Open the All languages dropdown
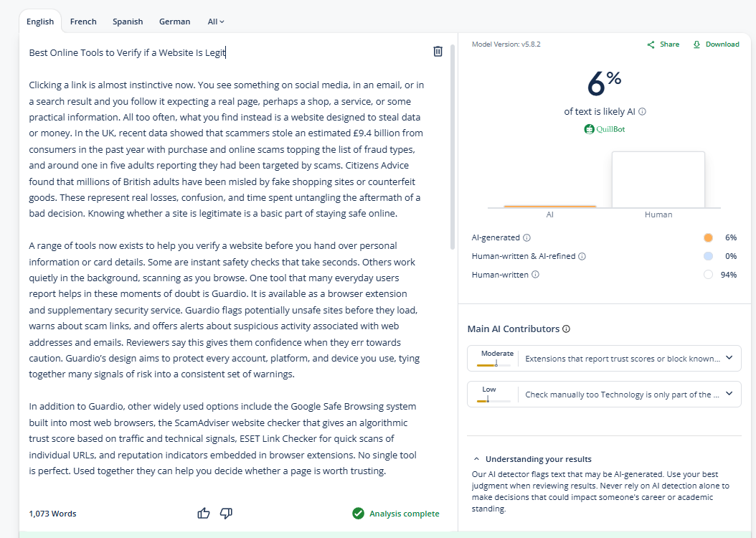 coord(216,22)
